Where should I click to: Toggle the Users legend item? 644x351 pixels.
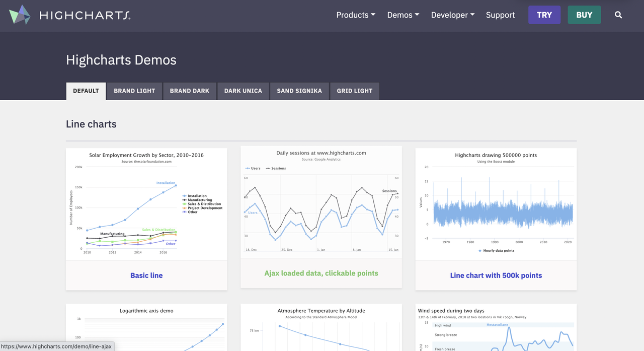click(253, 168)
